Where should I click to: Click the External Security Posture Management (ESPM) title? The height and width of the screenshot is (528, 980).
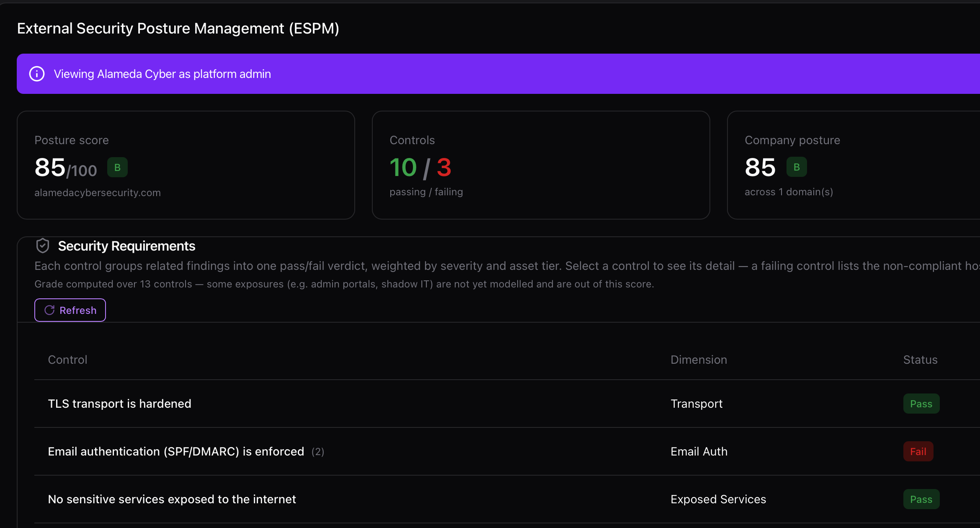[178, 28]
